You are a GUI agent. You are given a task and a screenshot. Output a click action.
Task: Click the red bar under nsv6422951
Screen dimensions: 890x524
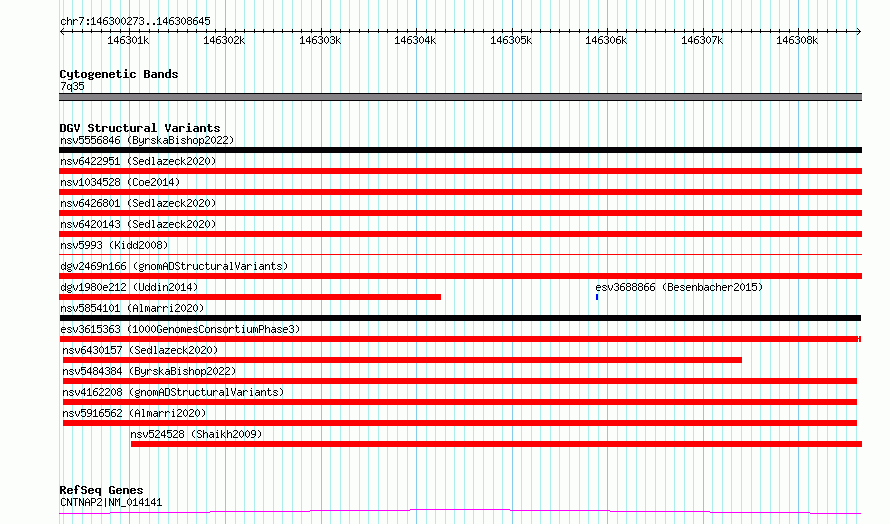pyautogui.click(x=460, y=171)
